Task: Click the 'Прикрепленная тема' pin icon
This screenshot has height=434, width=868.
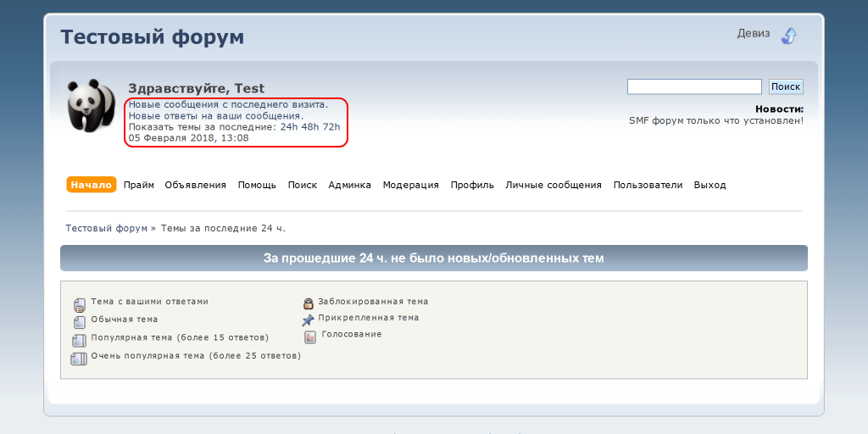Action: click(309, 320)
